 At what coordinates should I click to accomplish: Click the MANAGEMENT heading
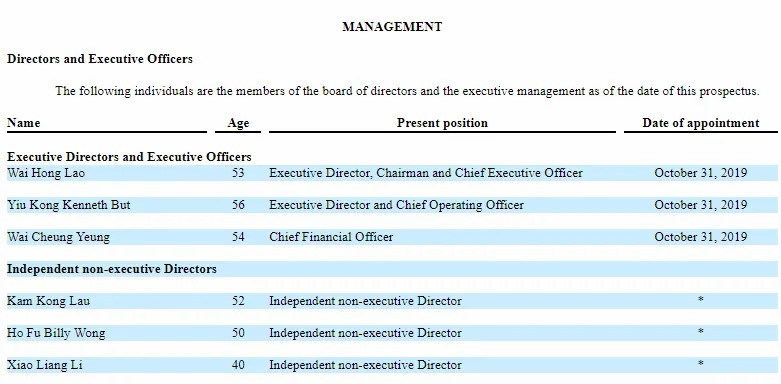click(x=392, y=27)
